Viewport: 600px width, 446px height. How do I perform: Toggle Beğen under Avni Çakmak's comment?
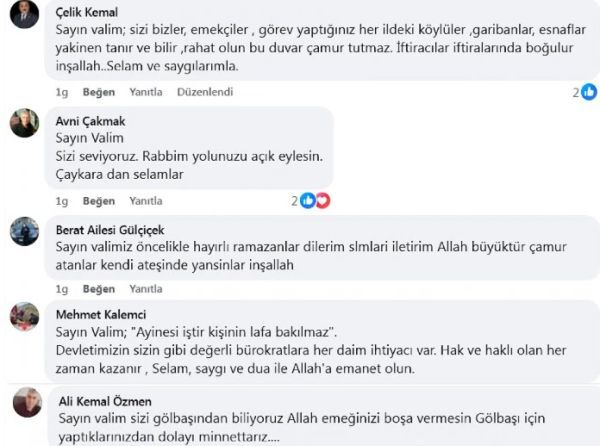coord(99,201)
